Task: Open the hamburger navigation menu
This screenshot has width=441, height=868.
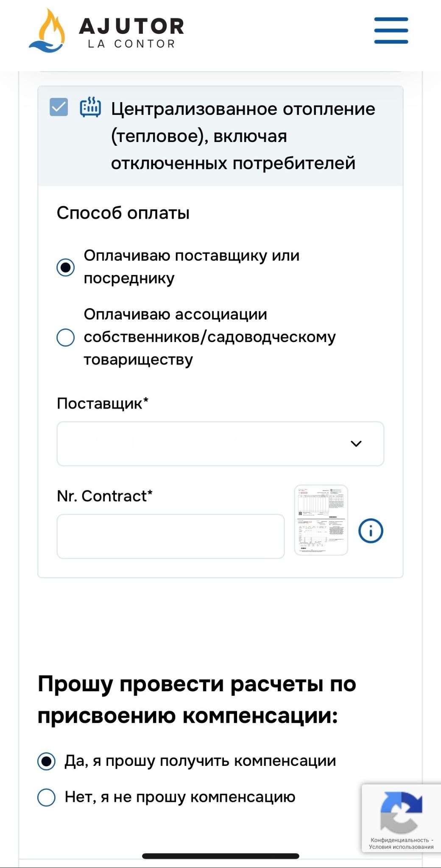Action: point(391,31)
